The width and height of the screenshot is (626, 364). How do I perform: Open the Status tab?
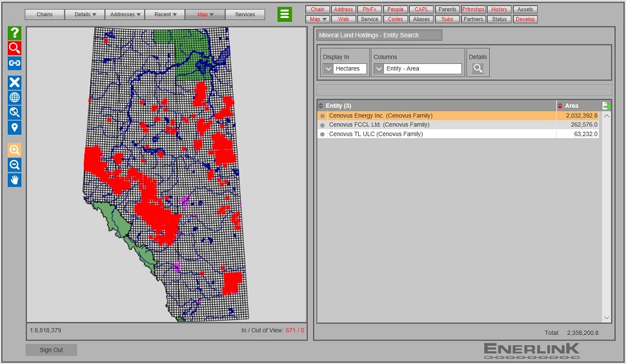tap(499, 19)
